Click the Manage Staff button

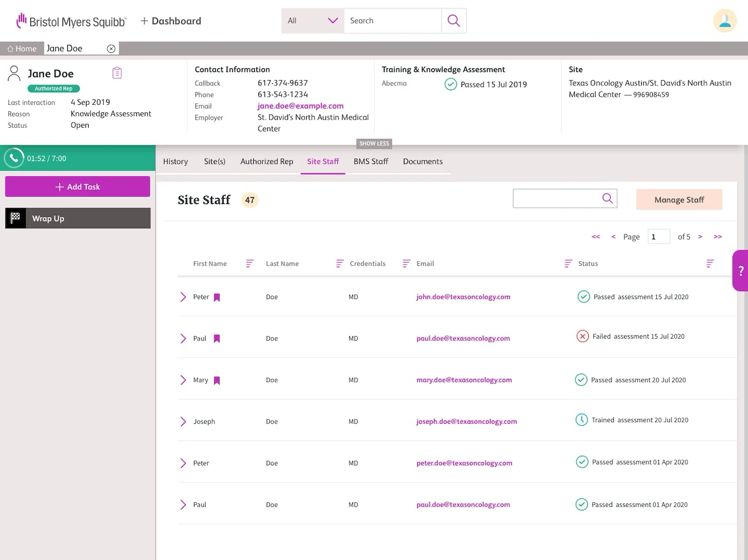click(679, 199)
